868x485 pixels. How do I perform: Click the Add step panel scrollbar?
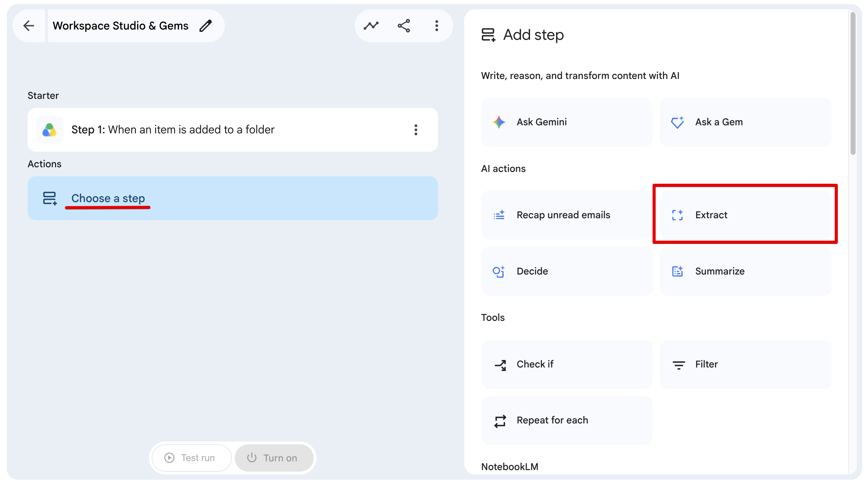click(853, 83)
